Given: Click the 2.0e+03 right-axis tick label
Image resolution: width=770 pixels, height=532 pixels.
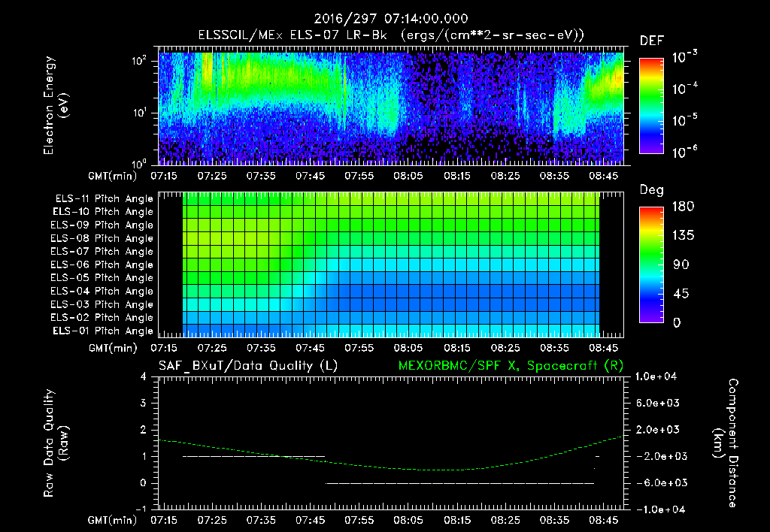Looking at the screenshot, I should click(657, 429).
